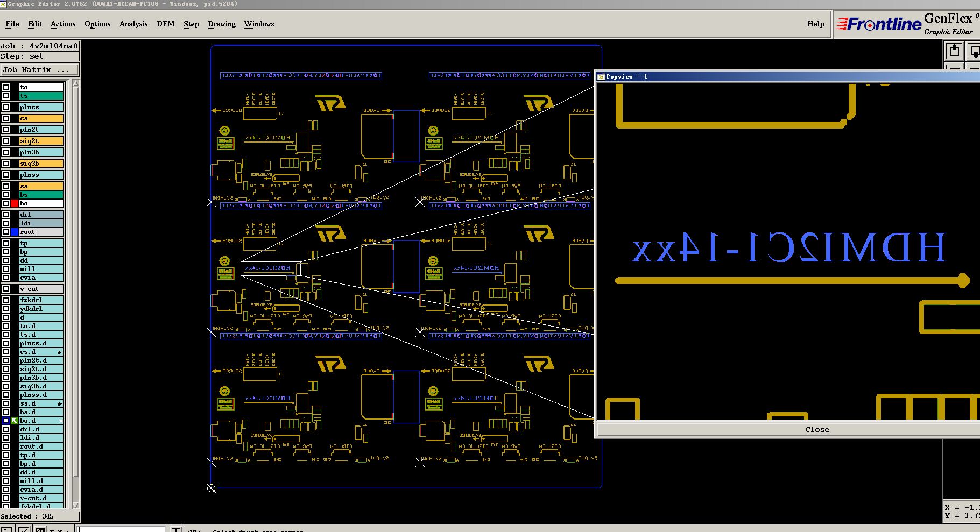Viewport: 980px width, 532px height.
Task: Click the Graphic Editor title bar icon
Action: point(3,4)
